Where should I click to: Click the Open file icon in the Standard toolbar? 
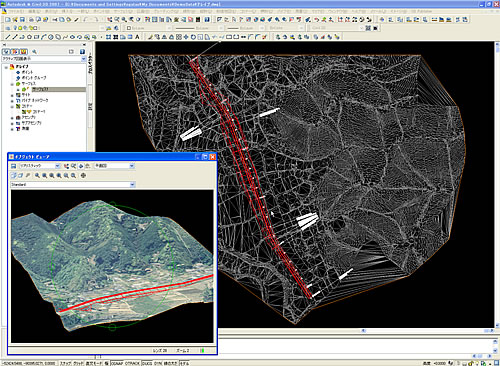[15, 20]
